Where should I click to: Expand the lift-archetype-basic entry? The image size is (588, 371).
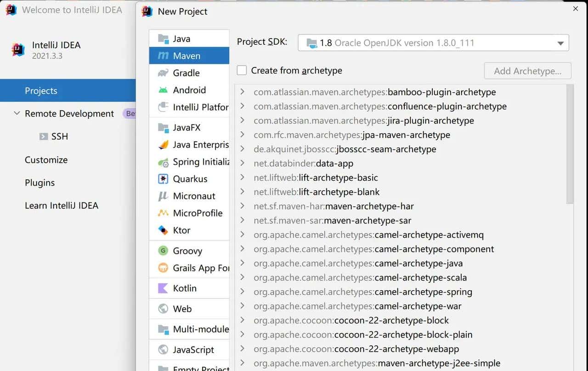tap(243, 178)
